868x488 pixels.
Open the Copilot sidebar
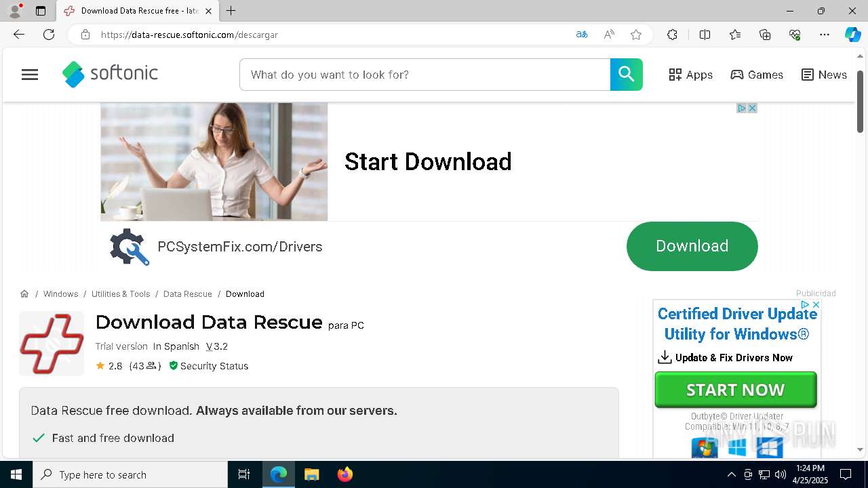(x=852, y=35)
